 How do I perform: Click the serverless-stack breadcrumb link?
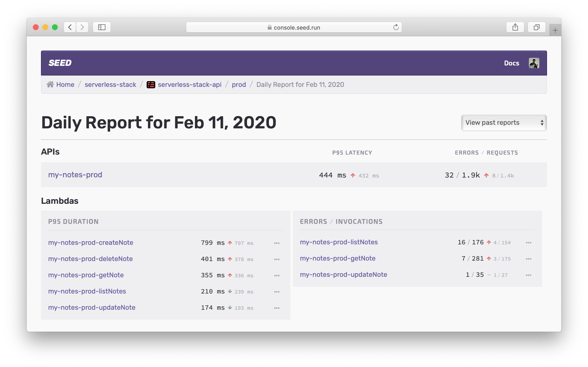(110, 84)
